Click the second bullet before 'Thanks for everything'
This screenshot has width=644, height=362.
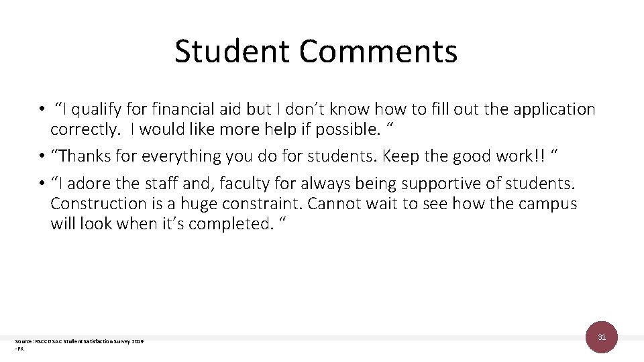point(42,156)
